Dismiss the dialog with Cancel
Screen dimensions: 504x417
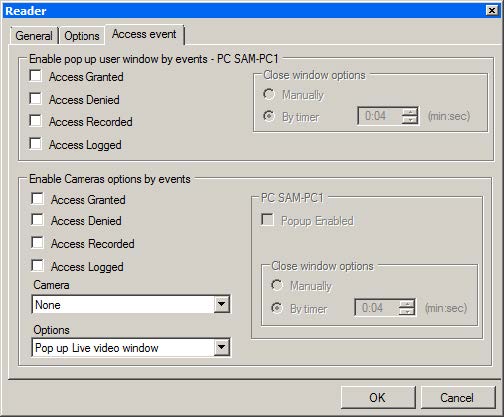click(x=458, y=397)
